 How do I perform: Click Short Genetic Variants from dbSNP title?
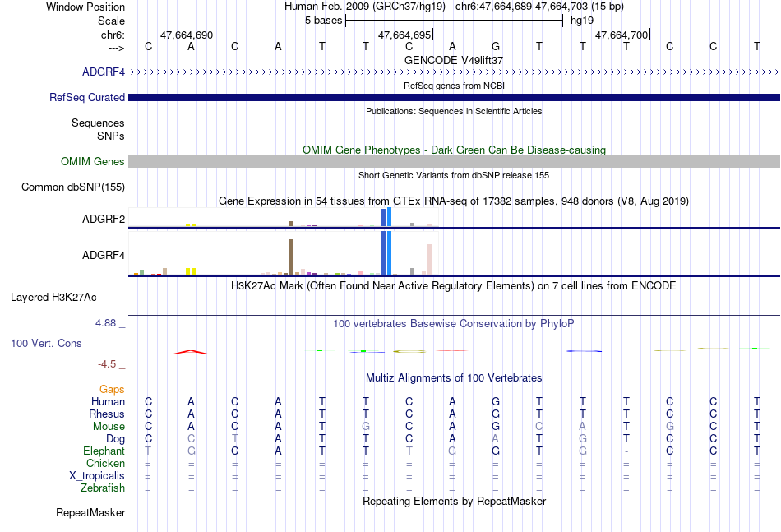[454, 175]
